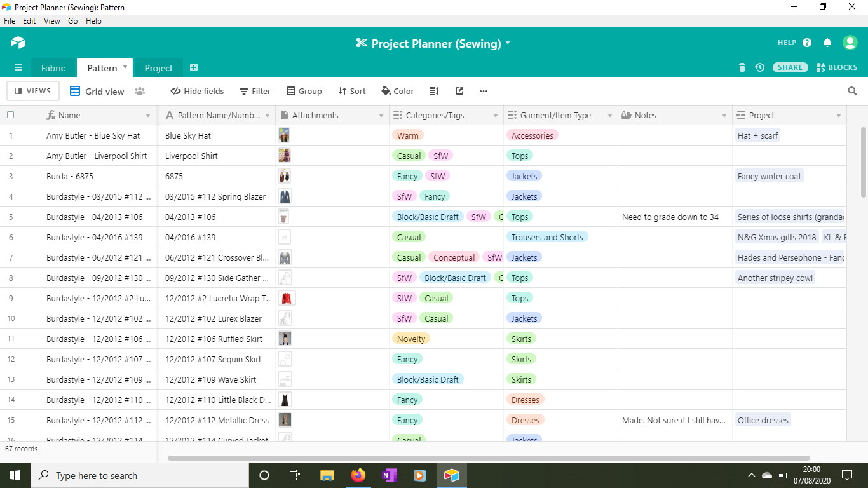Open the Blocks panel
Image resolution: width=868 pixels, height=488 pixels.
click(837, 67)
